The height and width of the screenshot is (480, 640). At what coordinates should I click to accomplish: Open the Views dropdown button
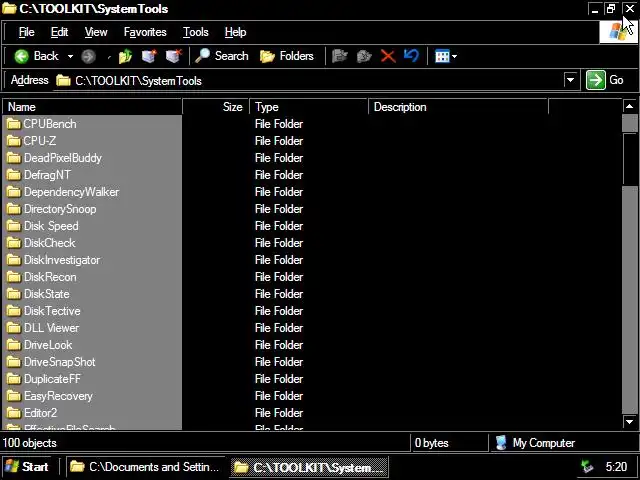pos(446,56)
